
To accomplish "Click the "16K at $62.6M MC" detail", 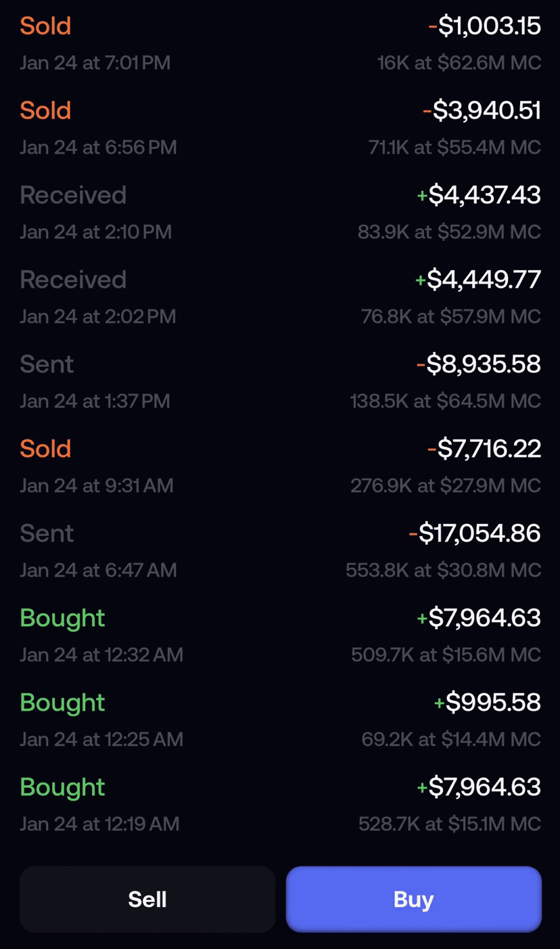I will coord(459,63).
